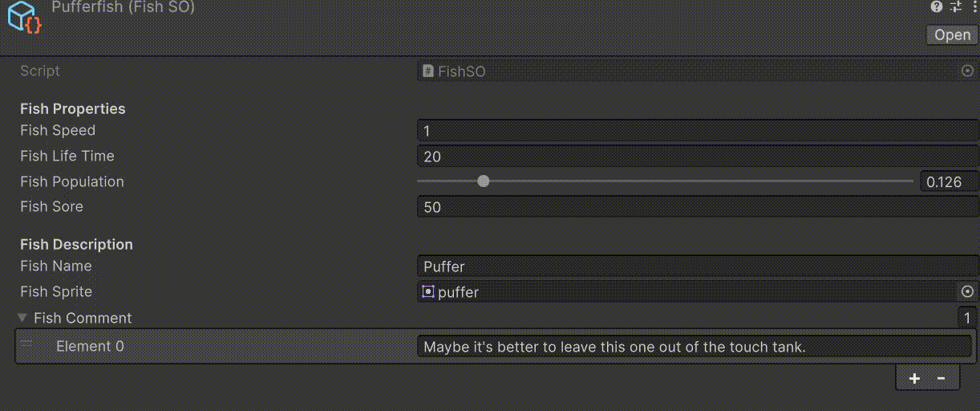
Task: Click the puffer sprite icon
Action: 428,291
